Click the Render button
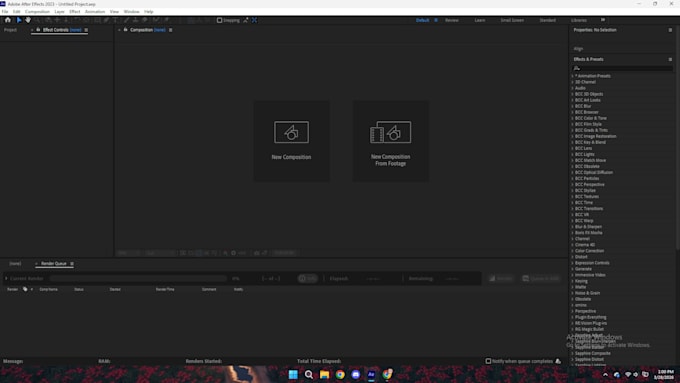 [x=500, y=278]
